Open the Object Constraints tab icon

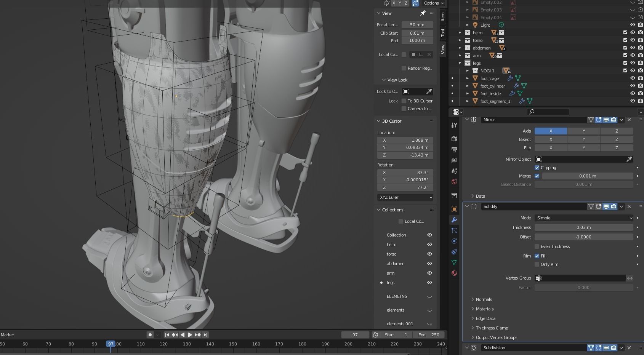pos(454,252)
